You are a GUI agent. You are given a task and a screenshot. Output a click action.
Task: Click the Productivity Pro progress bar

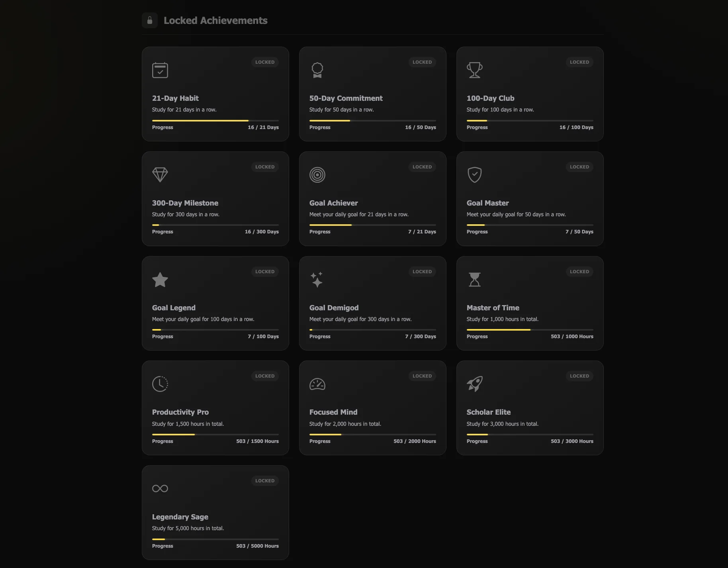215,435
